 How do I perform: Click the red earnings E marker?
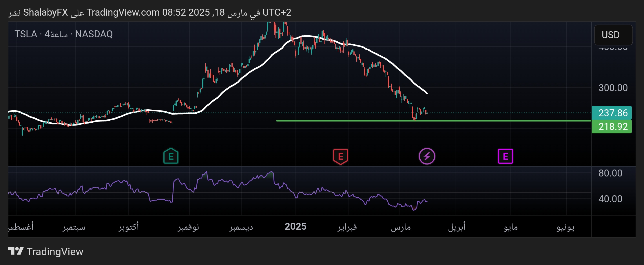click(340, 157)
